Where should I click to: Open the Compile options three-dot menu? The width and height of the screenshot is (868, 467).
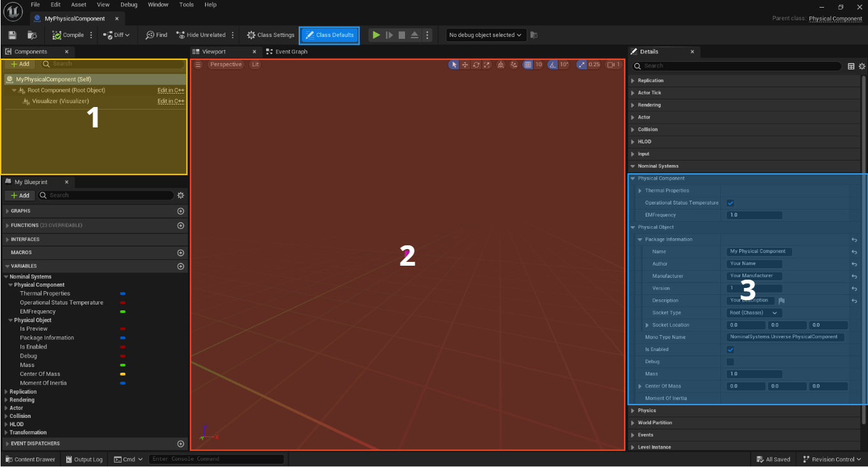click(91, 35)
